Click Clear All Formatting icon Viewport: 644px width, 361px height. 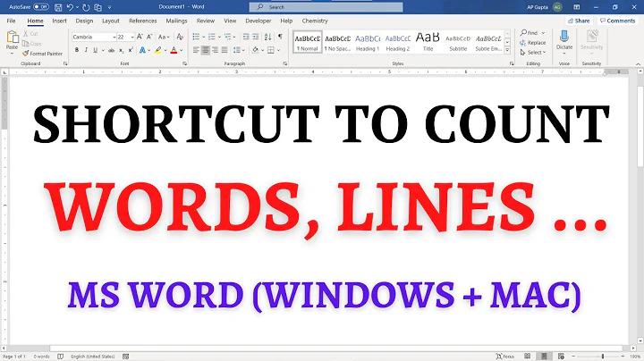(180, 37)
